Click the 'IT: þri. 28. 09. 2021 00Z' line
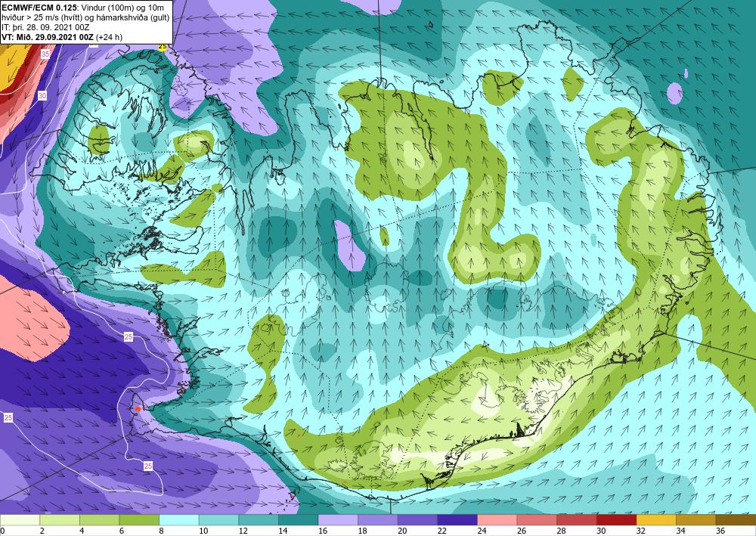 (45, 27)
